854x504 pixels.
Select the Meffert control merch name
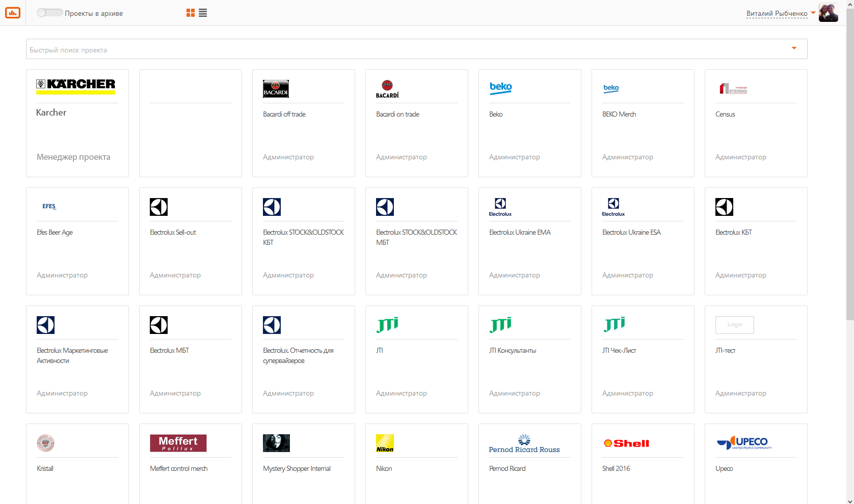pyautogui.click(x=179, y=468)
